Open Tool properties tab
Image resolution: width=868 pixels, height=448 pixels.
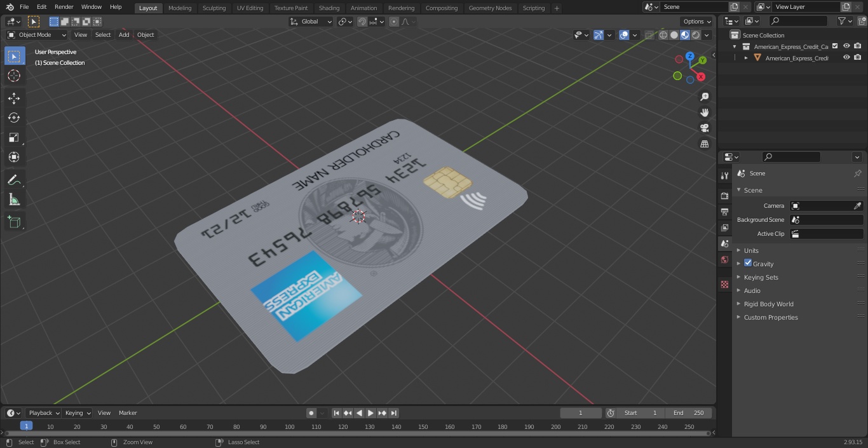tap(724, 175)
